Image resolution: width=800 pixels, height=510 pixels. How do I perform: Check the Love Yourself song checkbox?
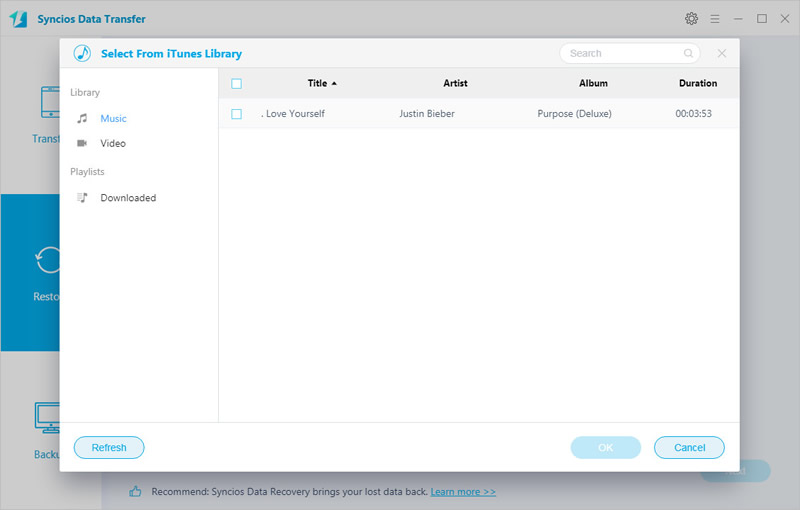point(236,114)
